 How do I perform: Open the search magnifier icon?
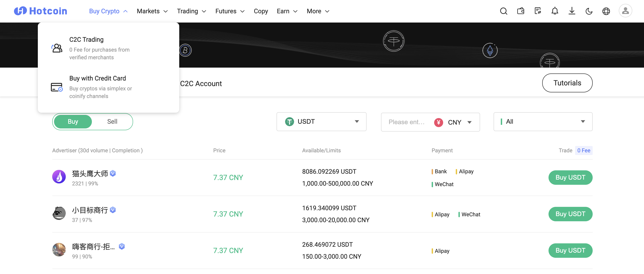(x=503, y=11)
